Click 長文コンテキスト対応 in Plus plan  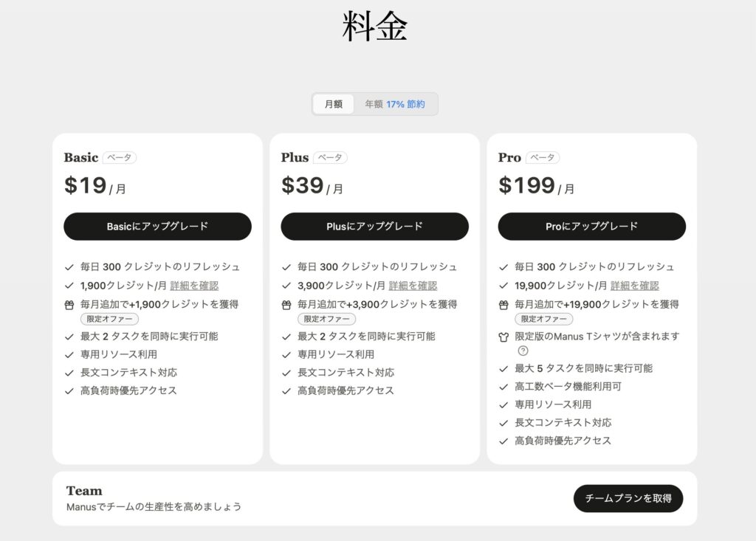tap(346, 373)
